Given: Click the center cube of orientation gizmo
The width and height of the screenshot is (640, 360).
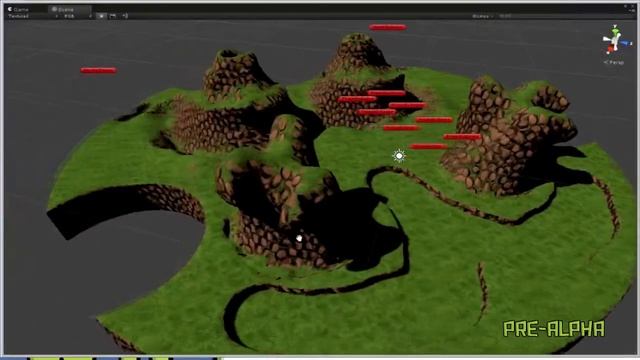Looking at the screenshot, I should click(x=615, y=41).
